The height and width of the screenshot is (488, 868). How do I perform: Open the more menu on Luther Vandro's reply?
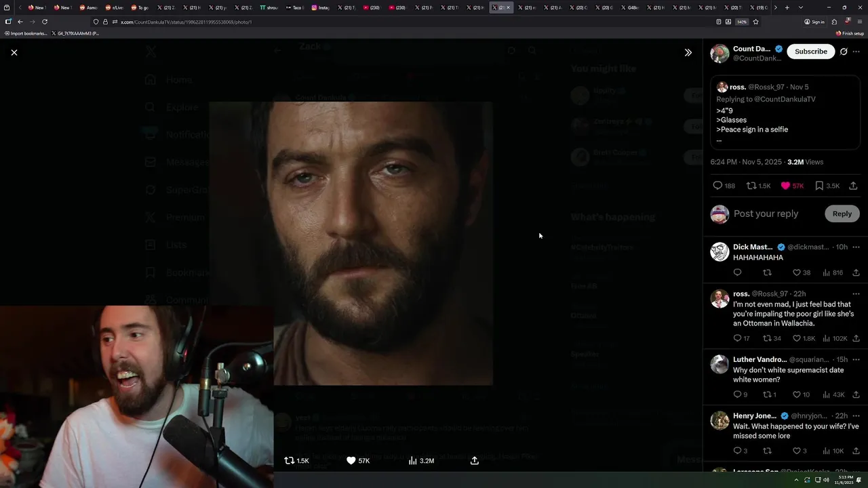(856, 359)
